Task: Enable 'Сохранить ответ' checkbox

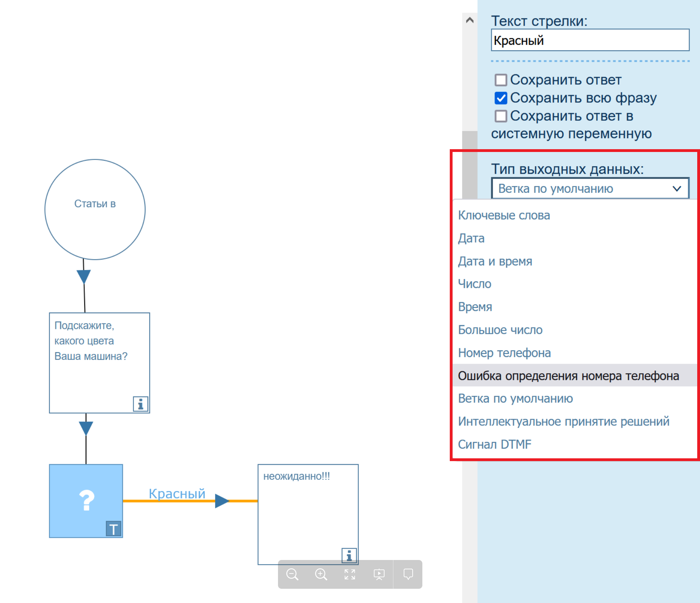Action: 500,80
